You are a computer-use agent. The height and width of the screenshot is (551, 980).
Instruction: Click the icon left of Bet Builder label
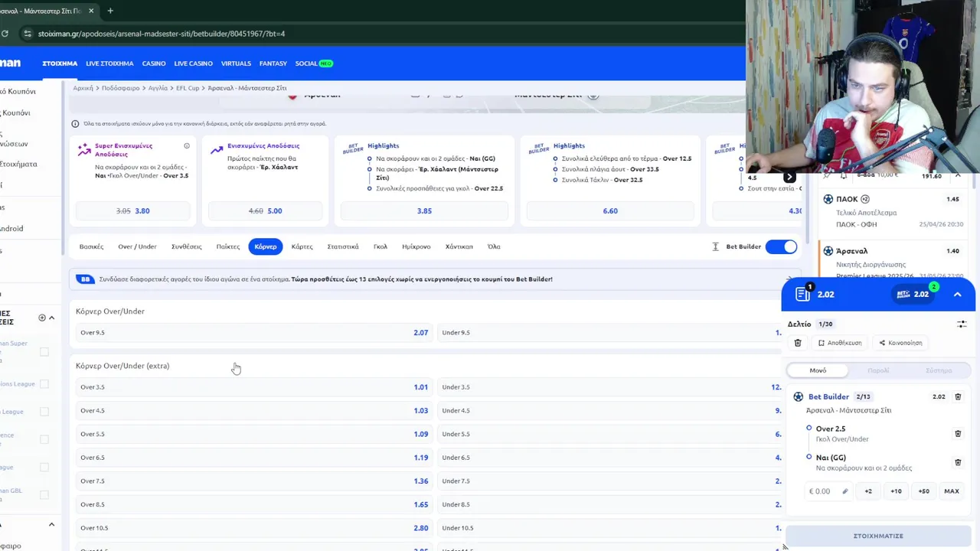[x=715, y=246]
